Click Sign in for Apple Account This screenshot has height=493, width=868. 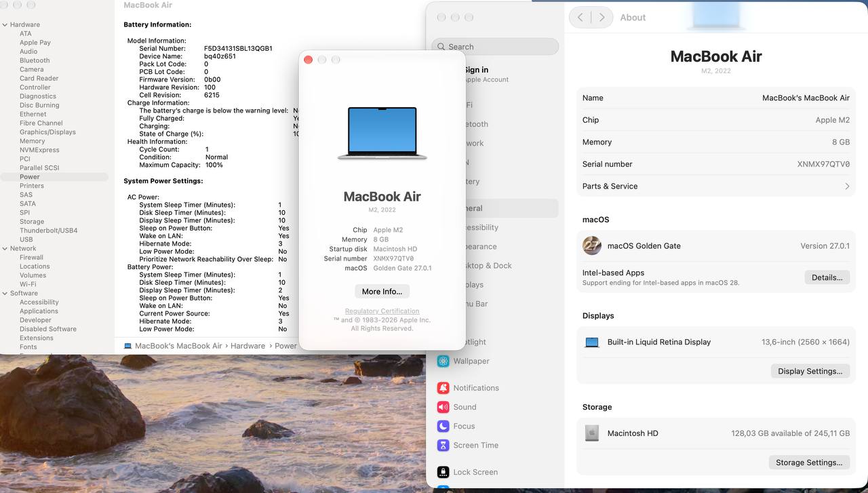476,70
